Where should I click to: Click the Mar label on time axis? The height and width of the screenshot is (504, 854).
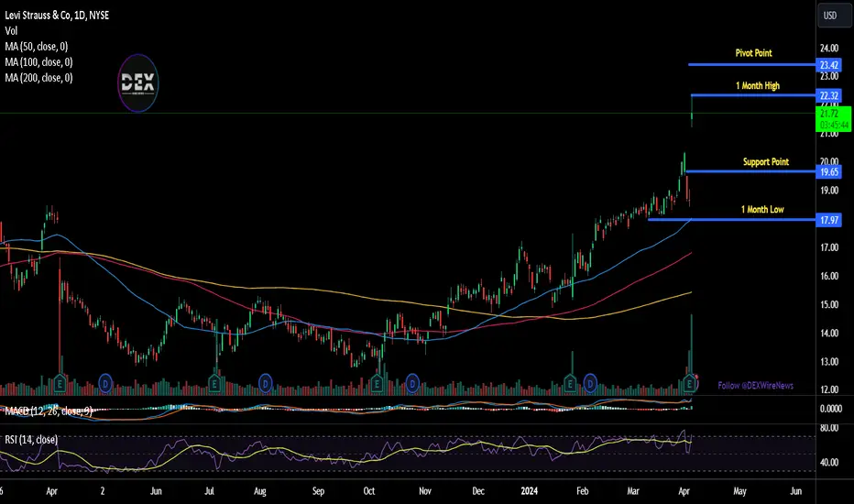pyautogui.click(x=633, y=491)
